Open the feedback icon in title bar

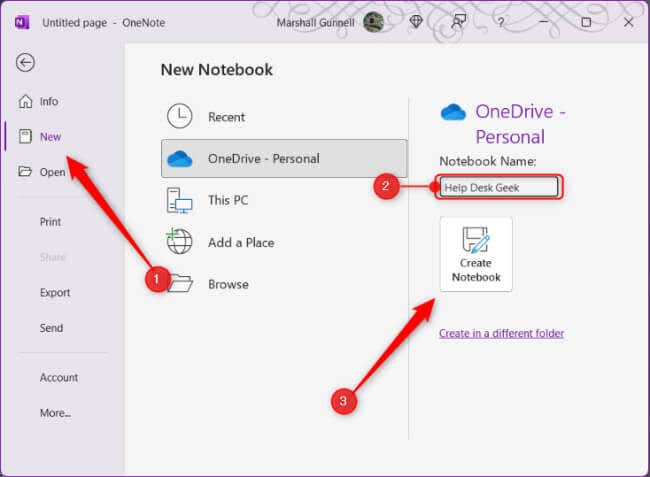(459, 21)
